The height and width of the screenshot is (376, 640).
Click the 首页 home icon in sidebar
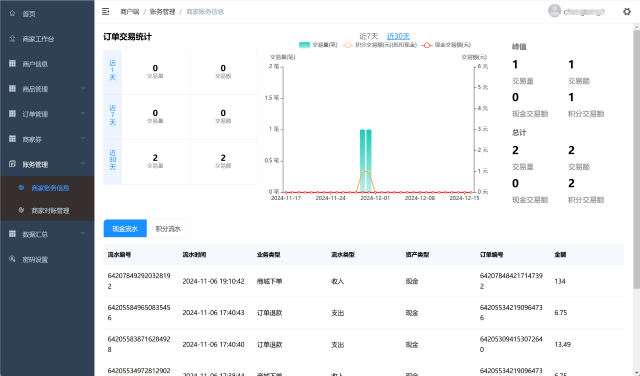point(12,13)
